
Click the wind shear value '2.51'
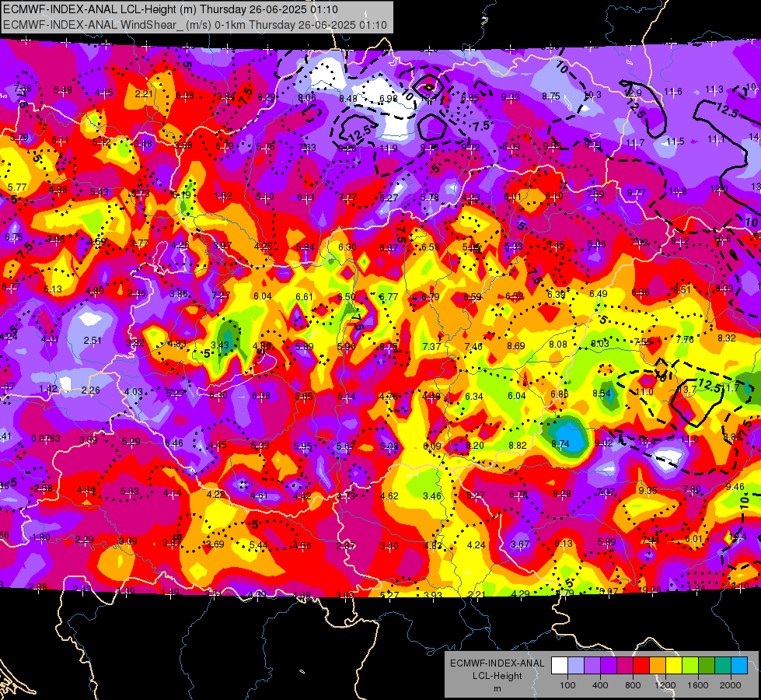(93, 340)
